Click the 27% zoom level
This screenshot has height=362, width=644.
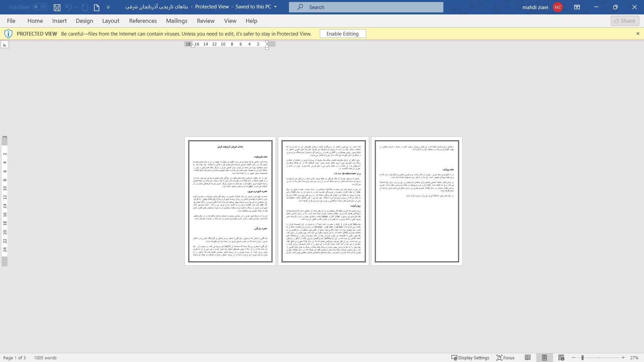(x=634, y=358)
